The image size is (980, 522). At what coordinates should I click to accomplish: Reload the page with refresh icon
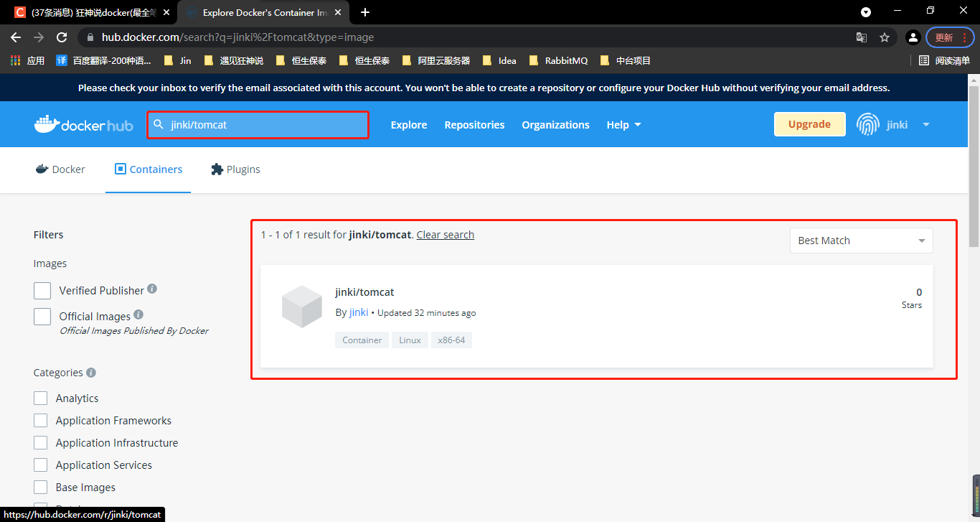click(x=62, y=37)
